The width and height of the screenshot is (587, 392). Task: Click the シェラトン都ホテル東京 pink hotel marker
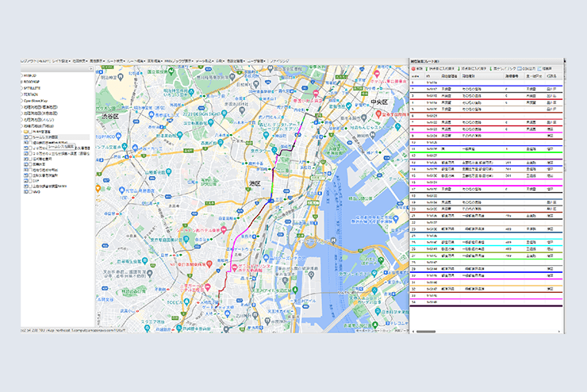point(224,229)
